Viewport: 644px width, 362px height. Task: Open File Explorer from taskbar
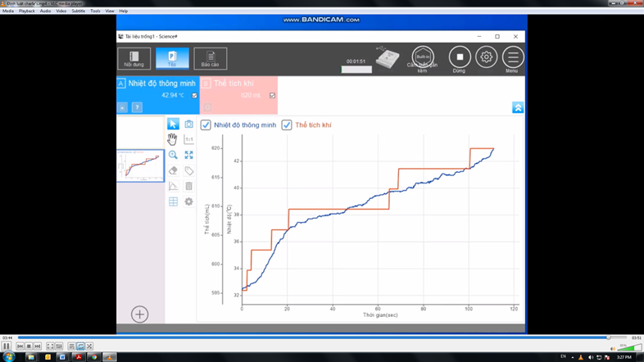[31, 357]
